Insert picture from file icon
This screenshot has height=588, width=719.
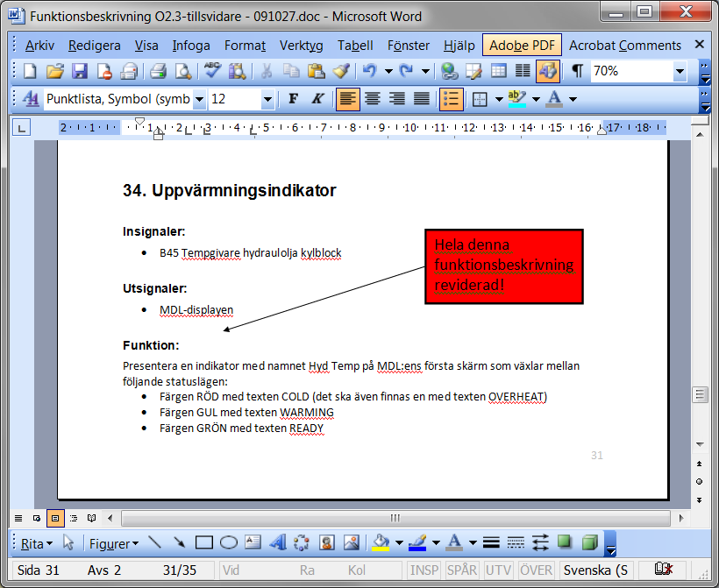coord(352,543)
